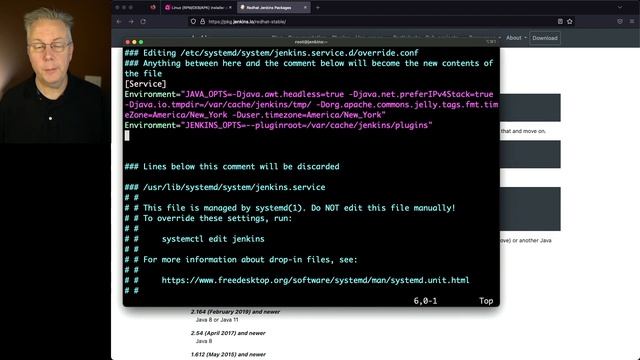Open the tracking protection shield in address bar
Image resolution: width=640 pixels, height=360 pixels.
(x=193, y=21)
